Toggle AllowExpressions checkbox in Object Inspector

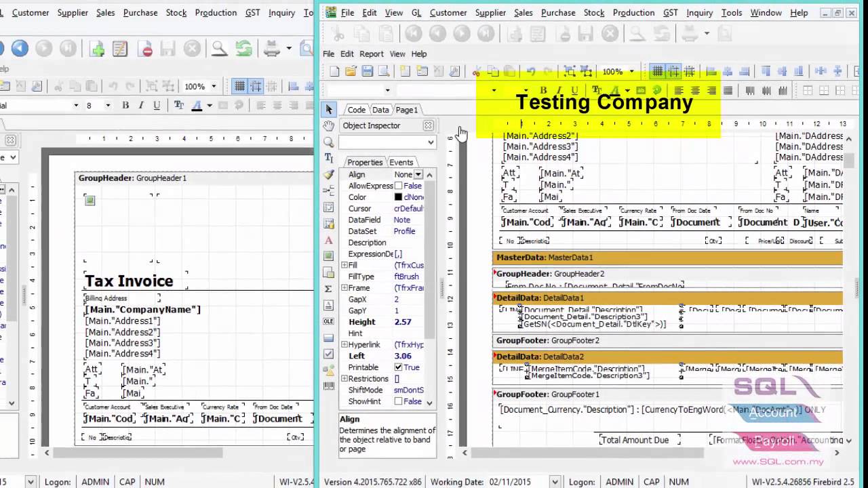tap(398, 186)
